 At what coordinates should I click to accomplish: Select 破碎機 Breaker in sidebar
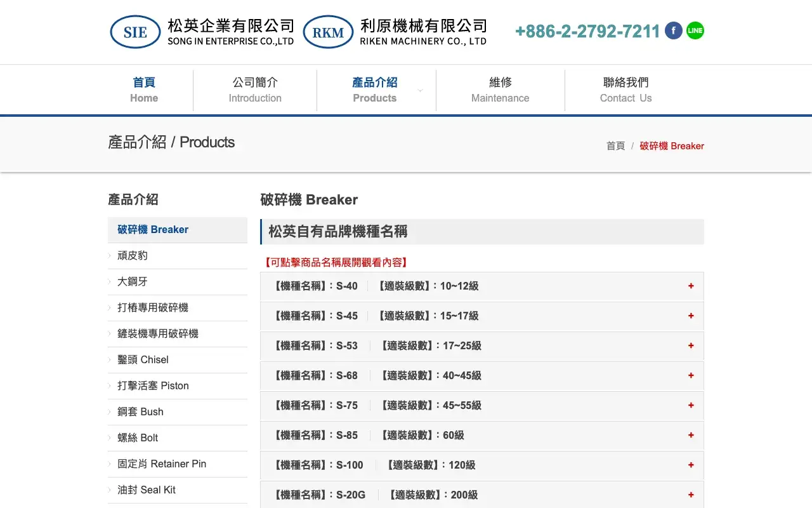pyautogui.click(x=178, y=230)
